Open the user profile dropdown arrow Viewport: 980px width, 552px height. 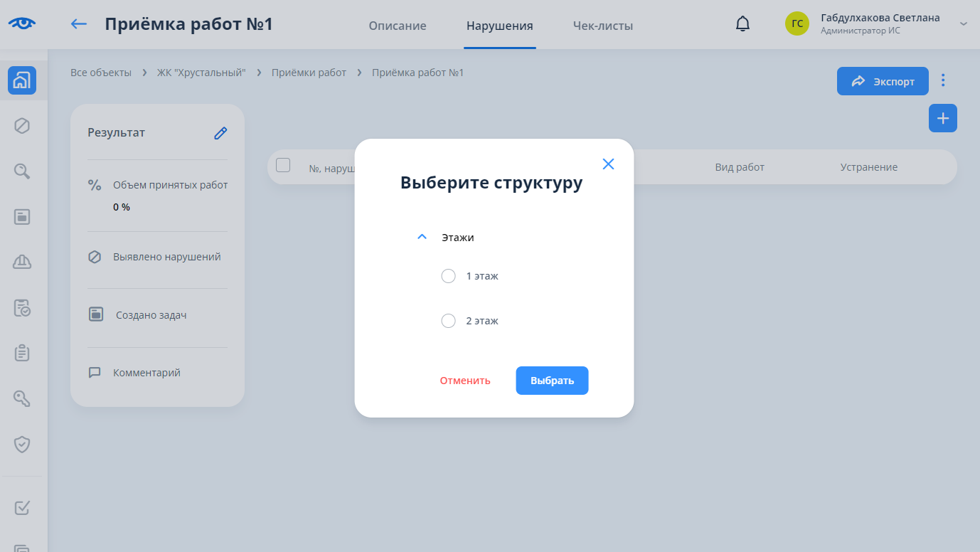pyautogui.click(x=964, y=24)
